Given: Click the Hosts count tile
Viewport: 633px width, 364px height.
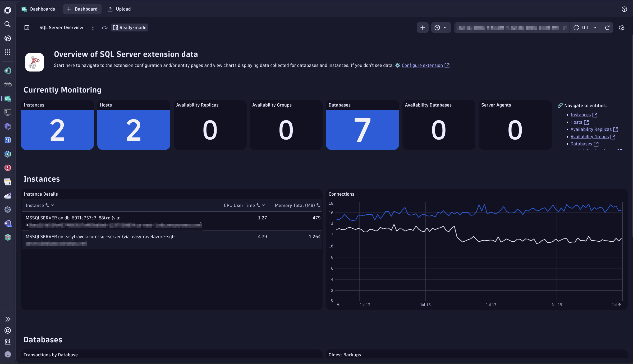Looking at the screenshot, I should [134, 125].
